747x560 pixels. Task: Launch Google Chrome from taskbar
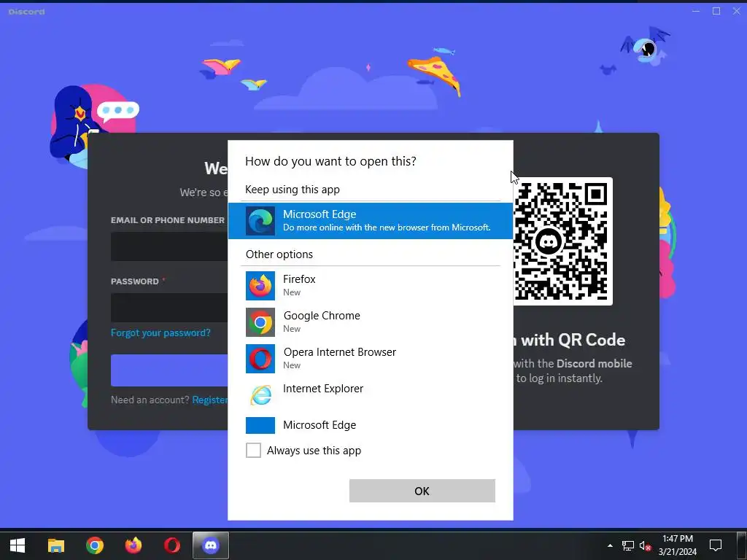coord(94,545)
